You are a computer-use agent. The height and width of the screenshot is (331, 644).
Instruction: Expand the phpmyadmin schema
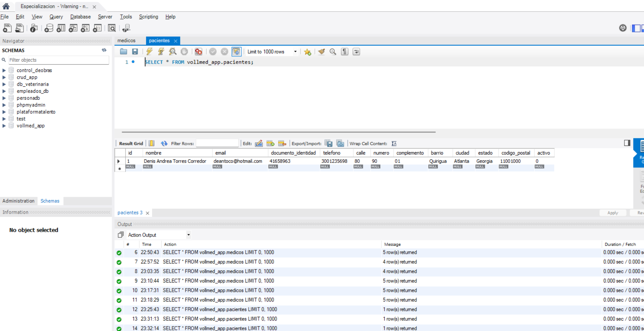(x=4, y=105)
